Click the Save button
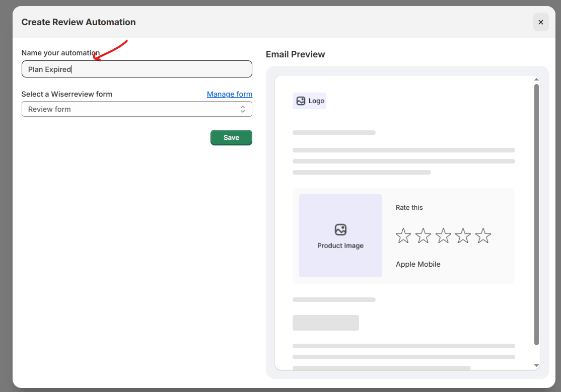 (231, 138)
